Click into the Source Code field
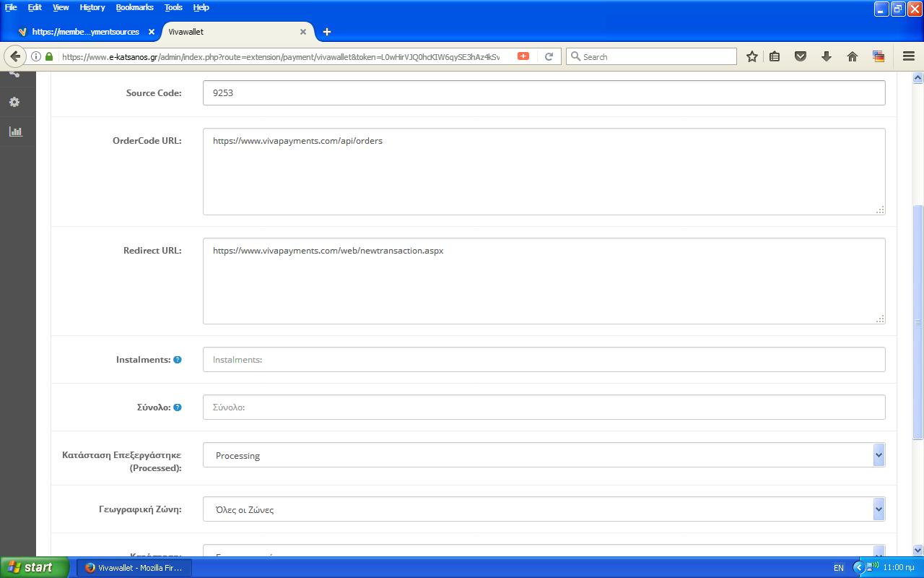The width and height of the screenshot is (924, 578). point(544,92)
